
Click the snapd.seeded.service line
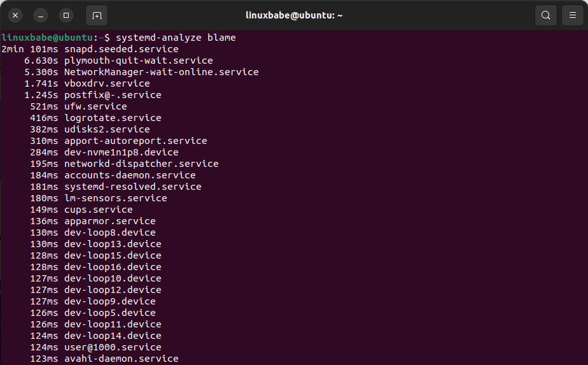tap(121, 49)
